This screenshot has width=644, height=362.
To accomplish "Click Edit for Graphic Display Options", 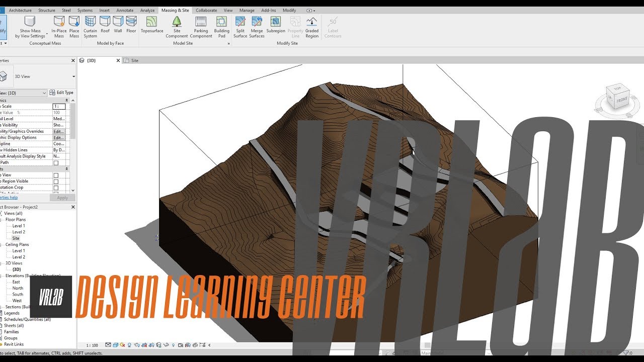I will [59, 138].
